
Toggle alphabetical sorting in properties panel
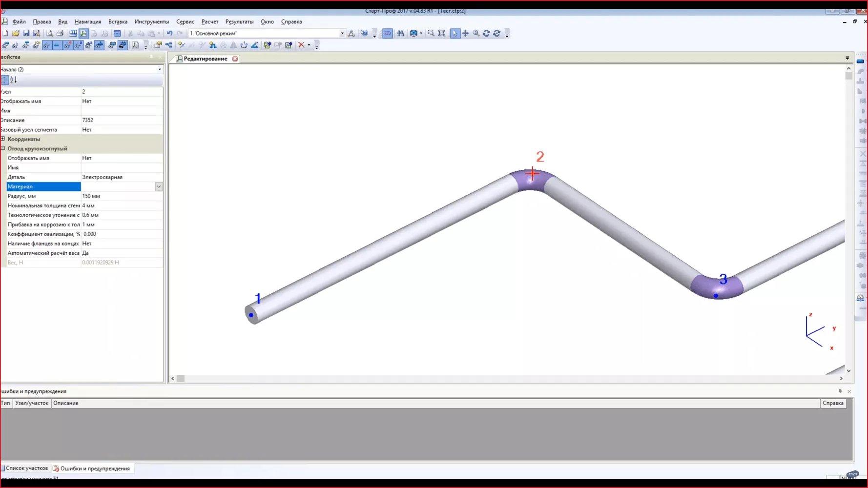[x=14, y=80]
